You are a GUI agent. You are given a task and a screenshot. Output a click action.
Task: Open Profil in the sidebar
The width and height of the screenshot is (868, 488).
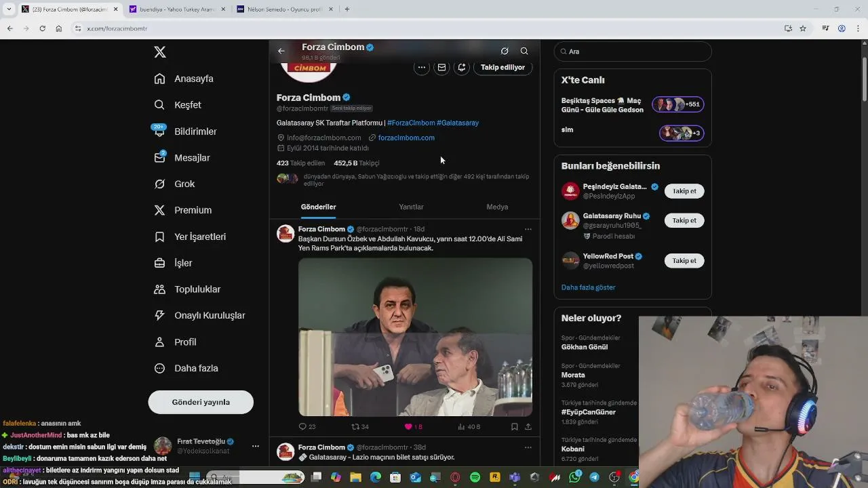(175, 342)
